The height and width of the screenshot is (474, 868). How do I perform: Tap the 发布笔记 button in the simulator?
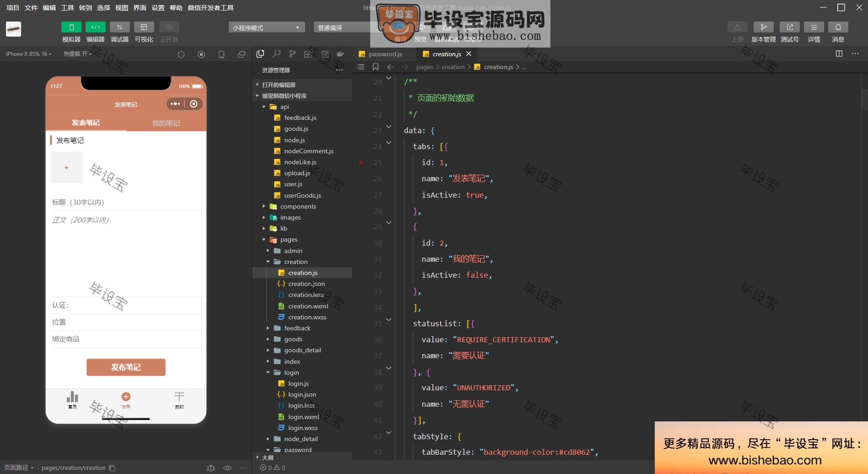[x=126, y=367]
